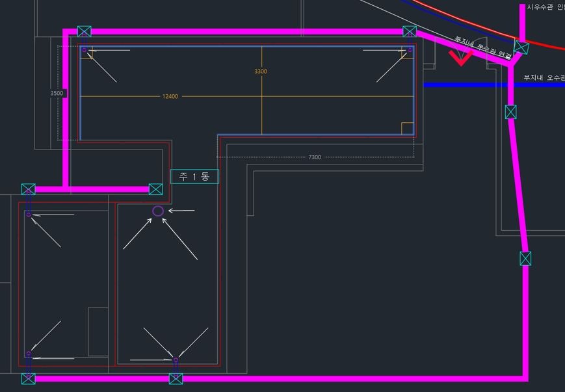Click the 3300 vertical dimension text
Image resolution: width=565 pixels, height=392 pixels.
[260, 72]
